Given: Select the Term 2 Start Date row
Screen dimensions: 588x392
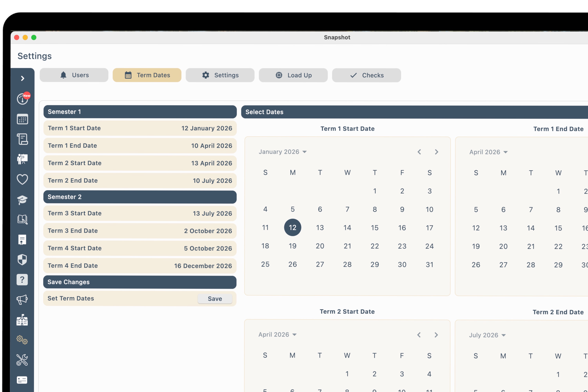Looking at the screenshot, I should point(140,163).
